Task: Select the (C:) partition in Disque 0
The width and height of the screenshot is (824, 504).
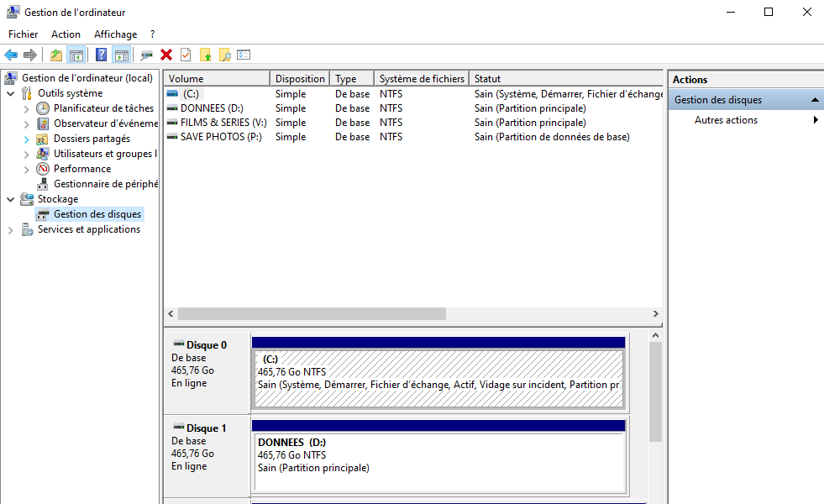Action: (438, 378)
